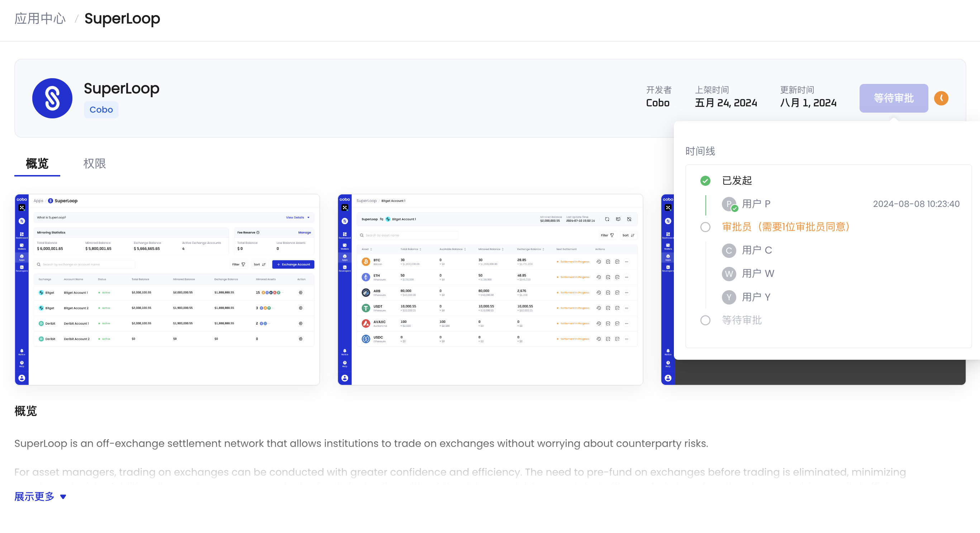The image size is (980, 533).
Task: Switch to the 概览 tab
Action: (x=37, y=164)
